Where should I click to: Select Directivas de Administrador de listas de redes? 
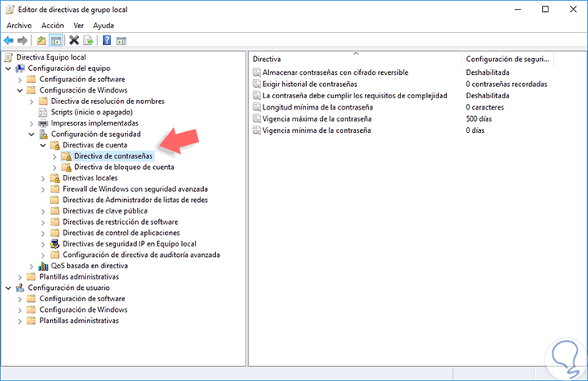click(135, 200)
